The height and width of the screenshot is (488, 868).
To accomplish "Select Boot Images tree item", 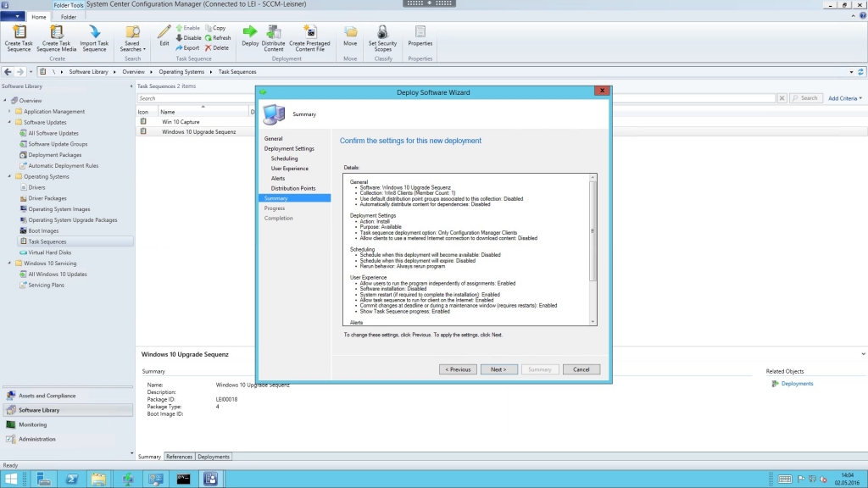I will 43,230.
